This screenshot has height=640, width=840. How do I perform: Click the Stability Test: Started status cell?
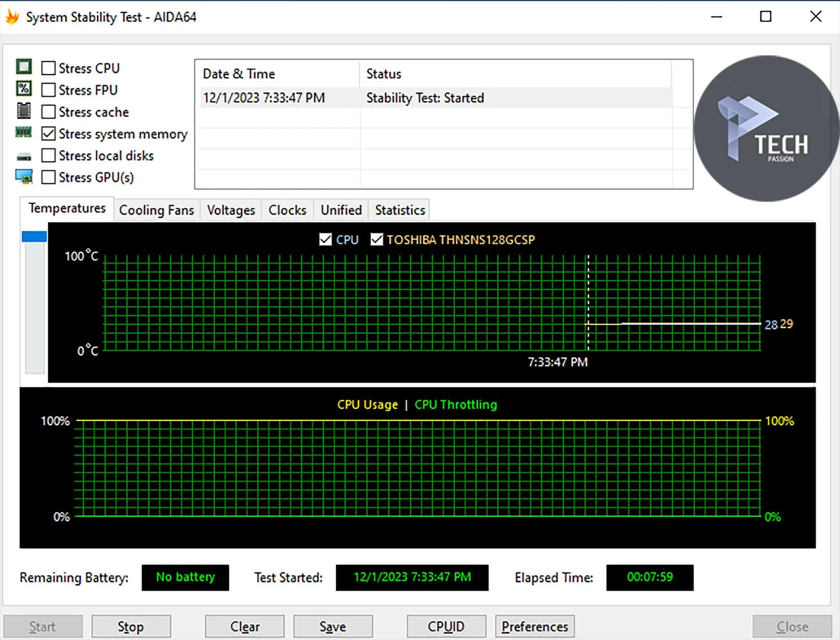point(425,98)
